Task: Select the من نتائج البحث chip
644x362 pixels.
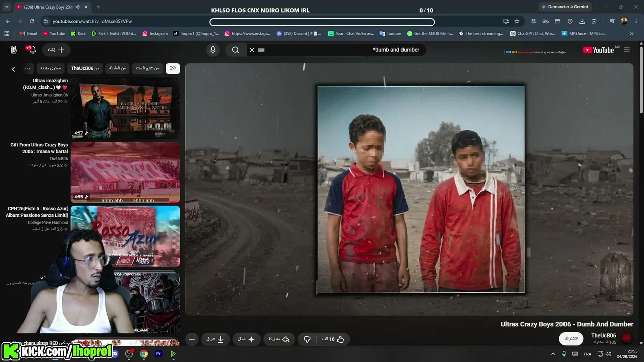Action: (147, 68)
